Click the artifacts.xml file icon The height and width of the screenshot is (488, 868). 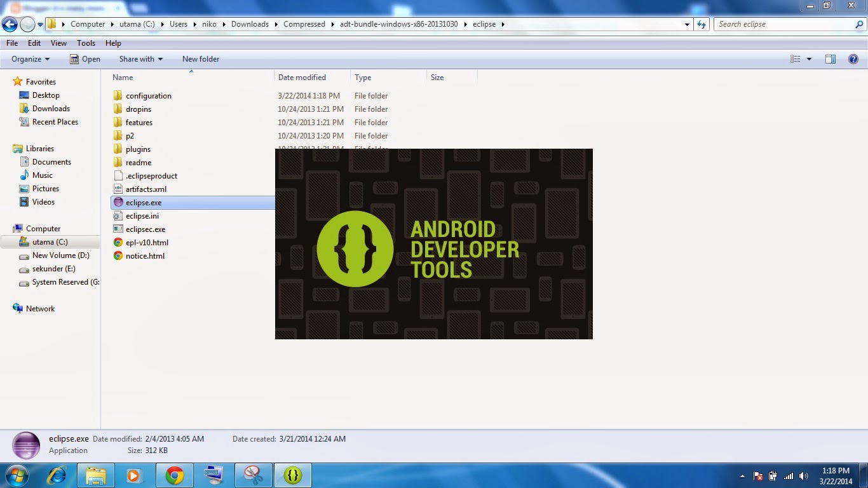pyautogui.click(x=118, y=189)
